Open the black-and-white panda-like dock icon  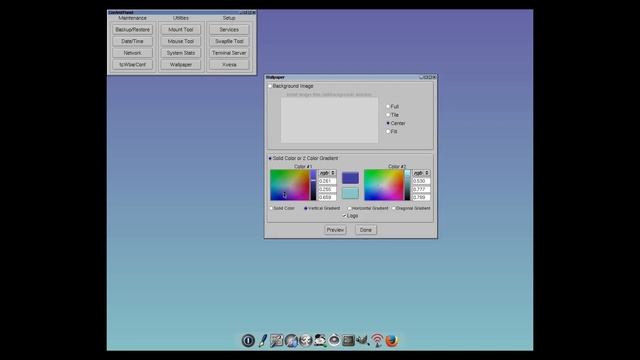point(320,340)
